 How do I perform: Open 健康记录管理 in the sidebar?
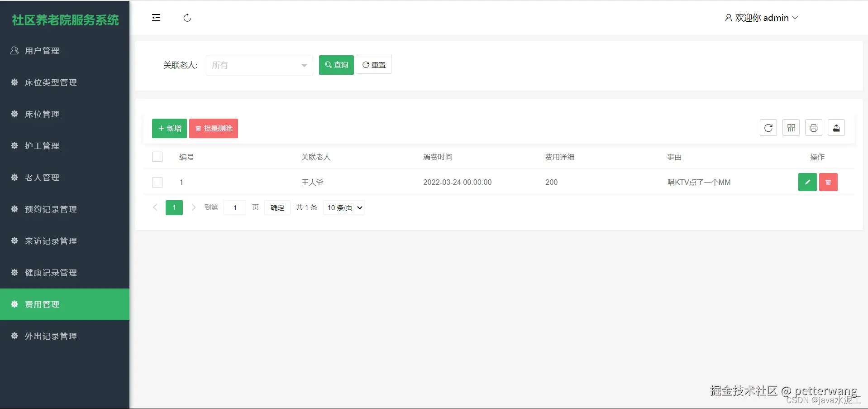(x=51, y=273)
